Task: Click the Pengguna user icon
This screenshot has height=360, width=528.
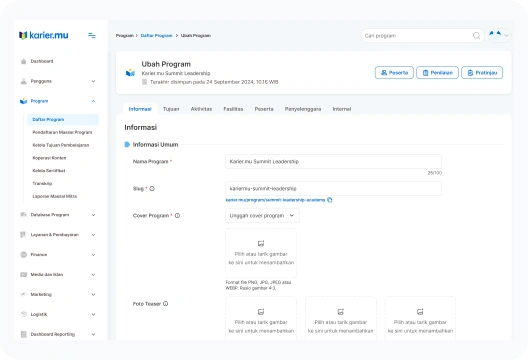Action: [24, 81]
